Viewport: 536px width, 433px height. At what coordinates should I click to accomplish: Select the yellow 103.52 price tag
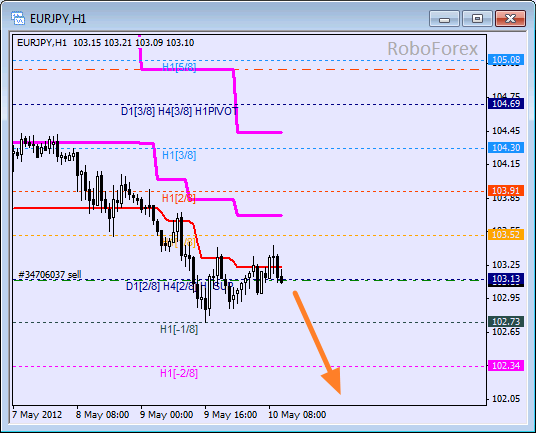(506, 234)
